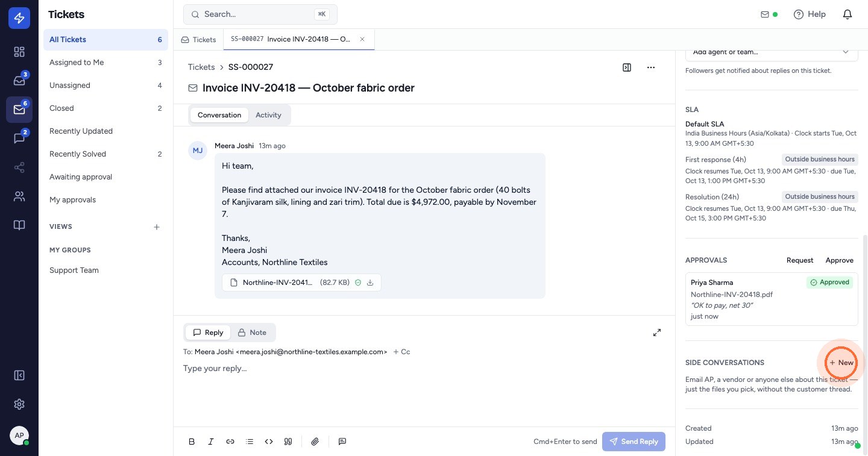Open the notifications bell

coord(848,14)
